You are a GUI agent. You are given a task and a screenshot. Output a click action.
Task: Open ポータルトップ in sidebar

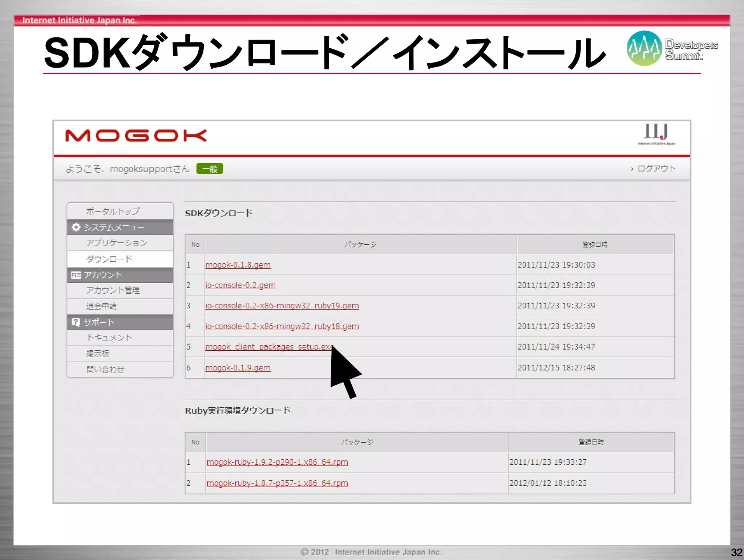coord(120,211)
